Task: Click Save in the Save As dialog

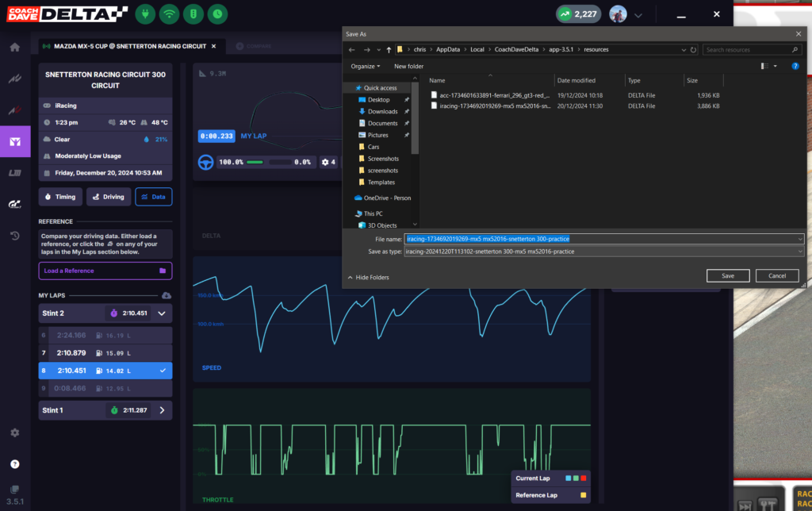Action: click(x=728, y=275)
